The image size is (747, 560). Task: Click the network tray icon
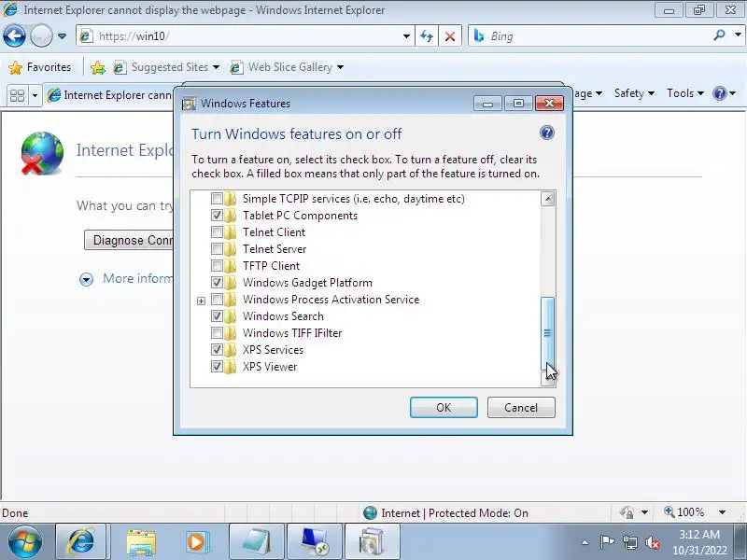(629, 542)
